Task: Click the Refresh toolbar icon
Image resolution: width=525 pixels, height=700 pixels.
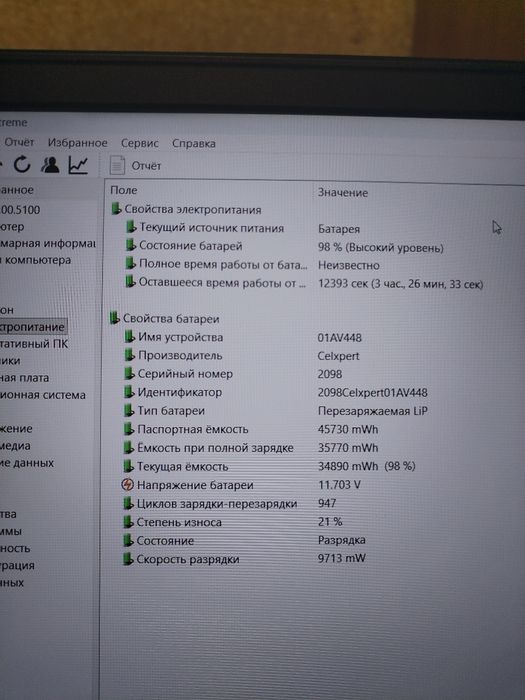Action: click(x=22, y=165)
